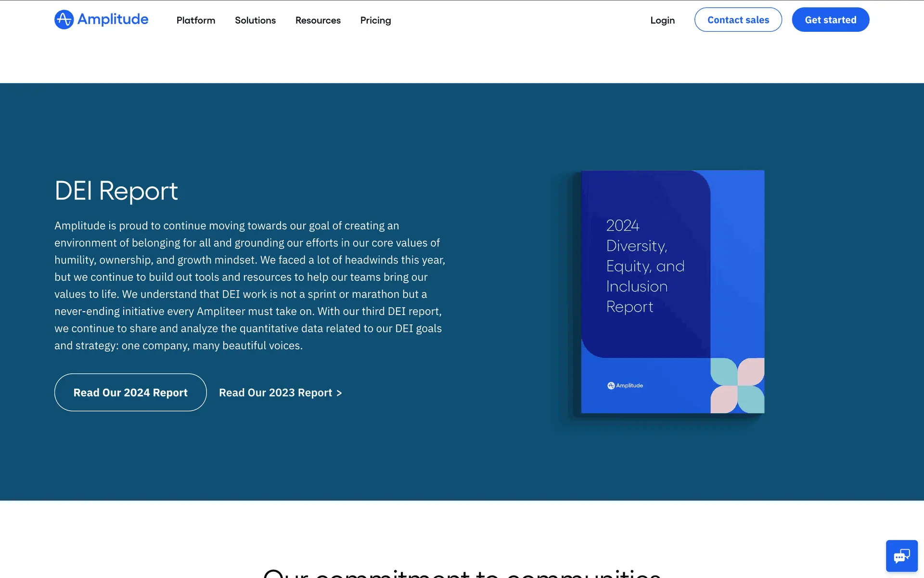Viewport: 924px width, 578px height.
Task: Click the small Amplitude logo on report cover
Action: 625,385
